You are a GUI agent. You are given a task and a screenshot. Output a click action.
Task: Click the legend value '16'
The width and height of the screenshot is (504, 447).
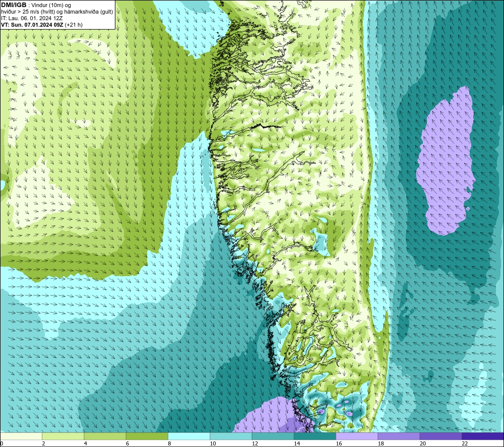[x=339, y=443]
